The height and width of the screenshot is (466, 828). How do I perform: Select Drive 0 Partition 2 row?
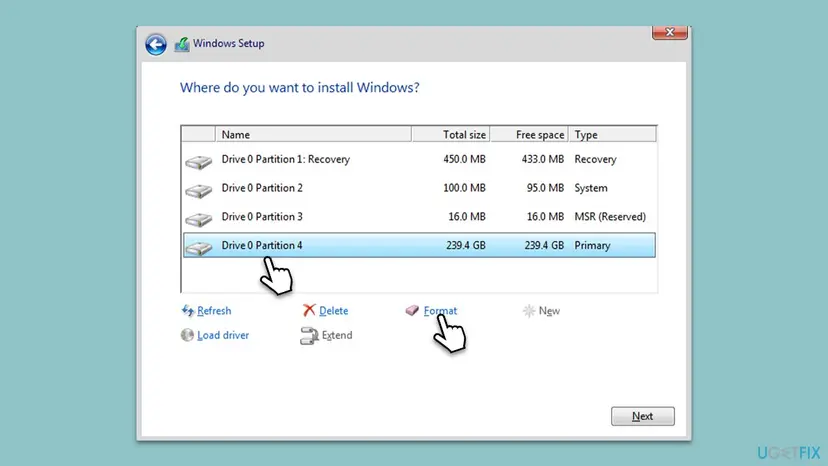click(419, 188)
